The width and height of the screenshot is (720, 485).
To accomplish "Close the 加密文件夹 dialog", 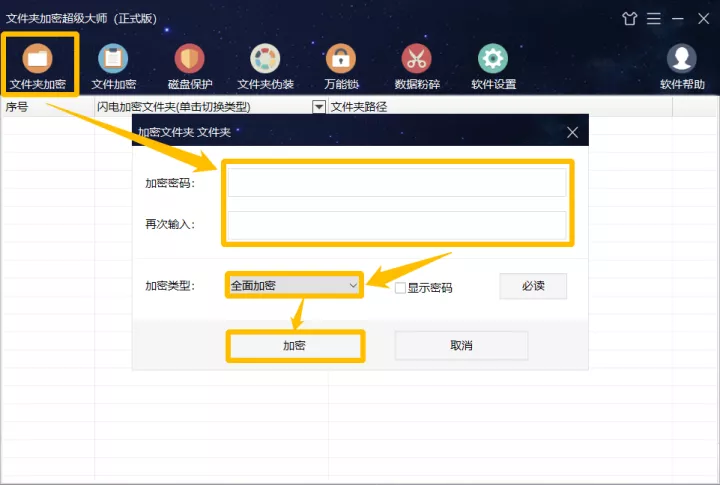I will [x=572, y=133].
